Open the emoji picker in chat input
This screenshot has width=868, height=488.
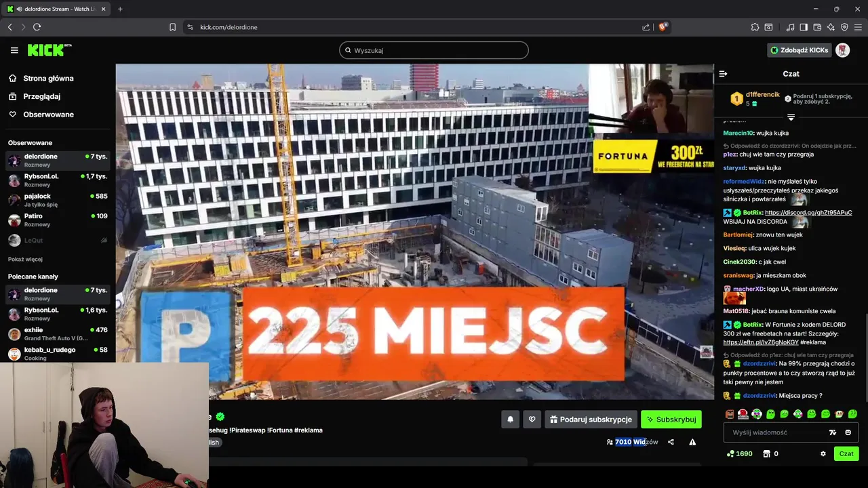coord(848,432)
